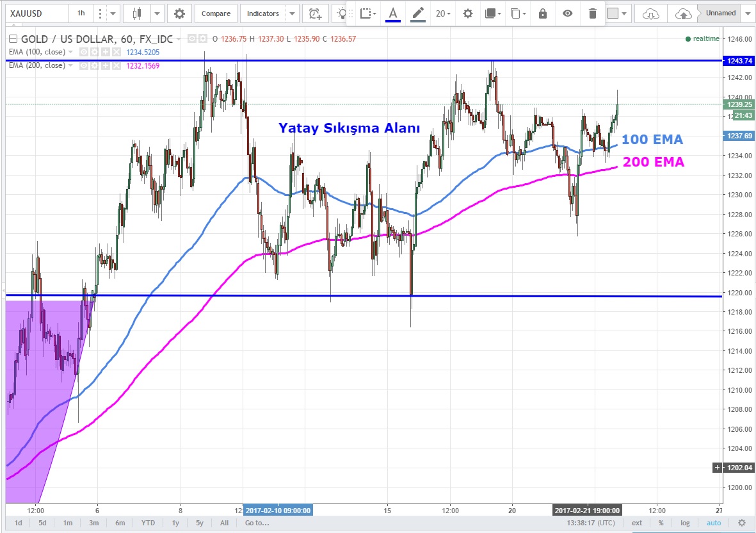Click the add alert clock icon
The height and width of the screenshot is (533, 756).
click(314, 13)
